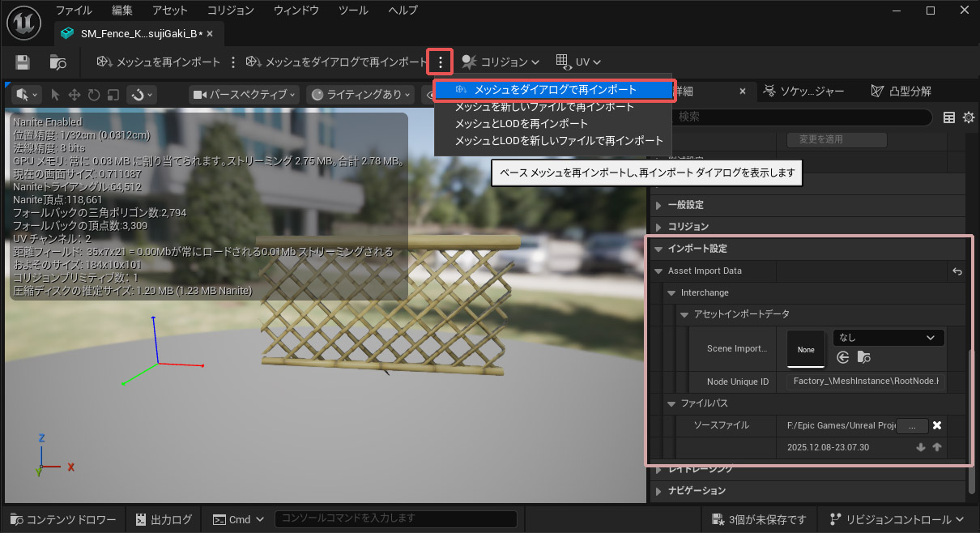Screen dimensions: 980x533
Task: Click into the console command input field
Action: (397, 518)
